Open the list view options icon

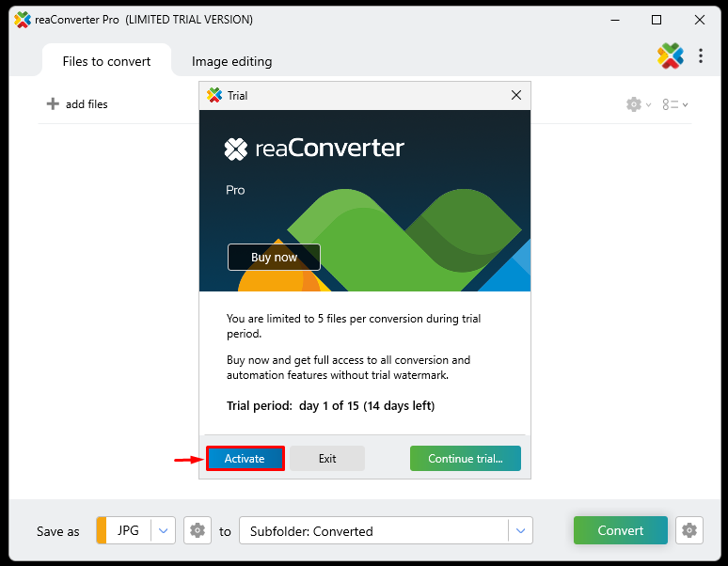click(672, 104)
